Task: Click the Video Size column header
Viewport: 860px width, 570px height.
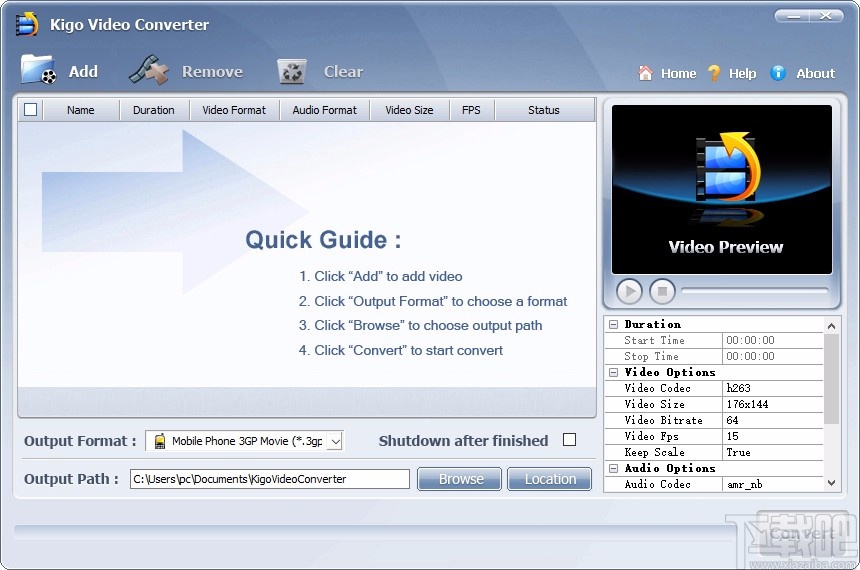Action: click(x=409, y=110)
